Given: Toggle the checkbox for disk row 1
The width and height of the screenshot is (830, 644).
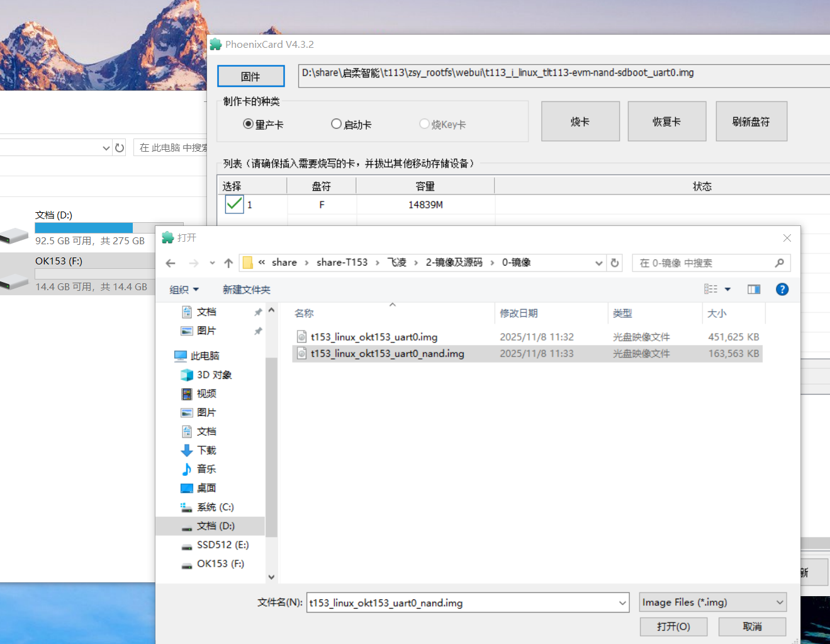Looking at the screenshot, I should [x=234, y=204].
